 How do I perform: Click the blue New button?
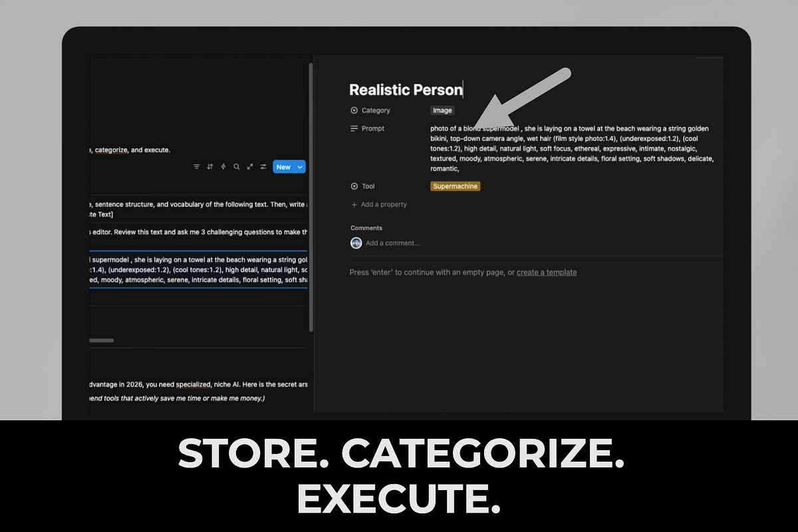[283, 167]
